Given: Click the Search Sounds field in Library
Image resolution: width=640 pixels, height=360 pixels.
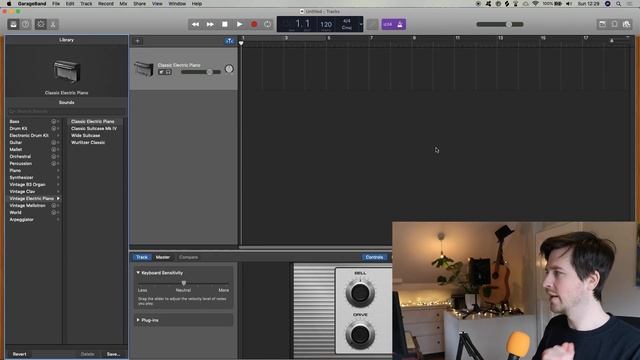Looking at the screenshot, I should [67, 111].
